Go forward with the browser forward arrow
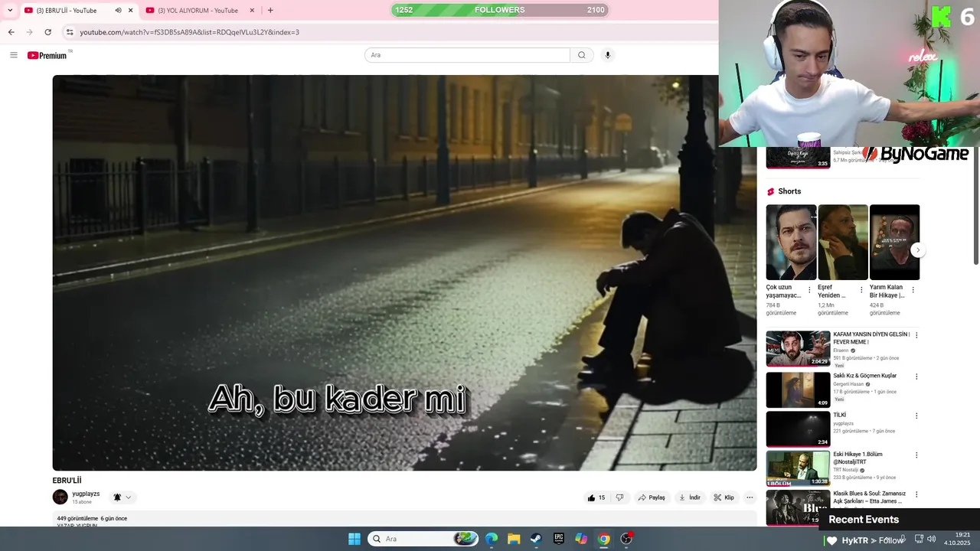The height and width of the screenshot is (551, 980). [29, 32]
